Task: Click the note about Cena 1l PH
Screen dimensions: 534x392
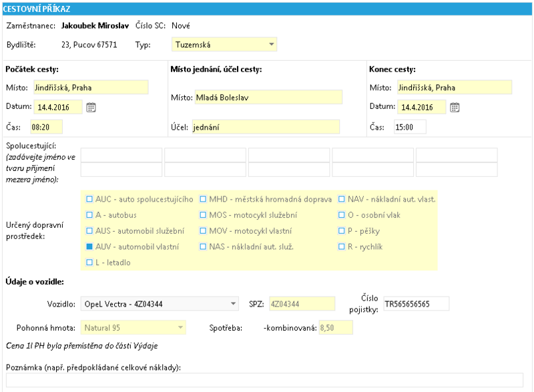Action: pyautogui.click(x=81, y=346)
